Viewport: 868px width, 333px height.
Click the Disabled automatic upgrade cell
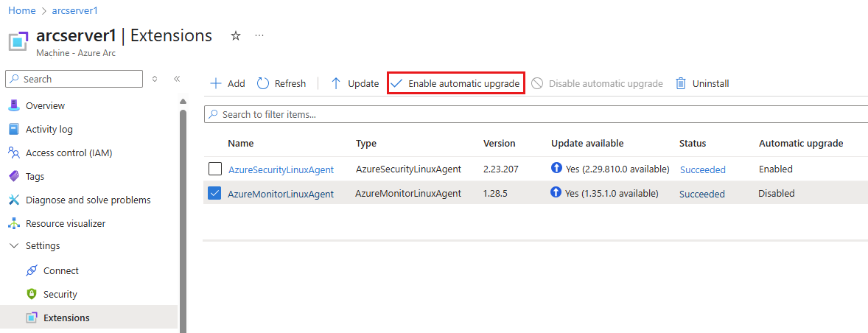[x=777, y=193]
